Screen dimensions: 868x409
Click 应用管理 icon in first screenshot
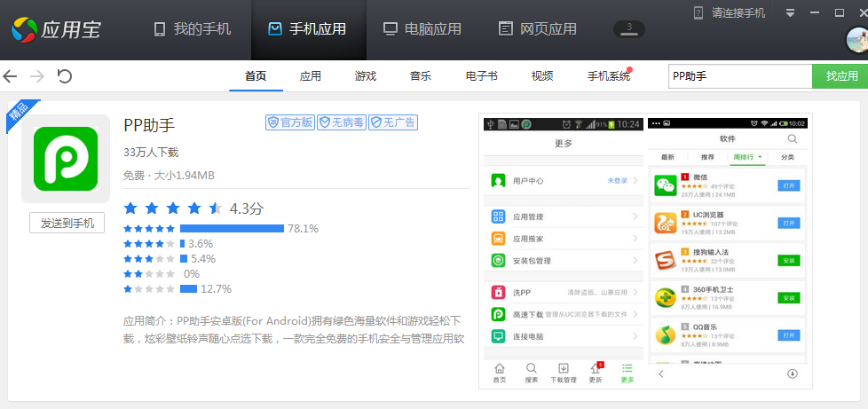coord(498,216)
